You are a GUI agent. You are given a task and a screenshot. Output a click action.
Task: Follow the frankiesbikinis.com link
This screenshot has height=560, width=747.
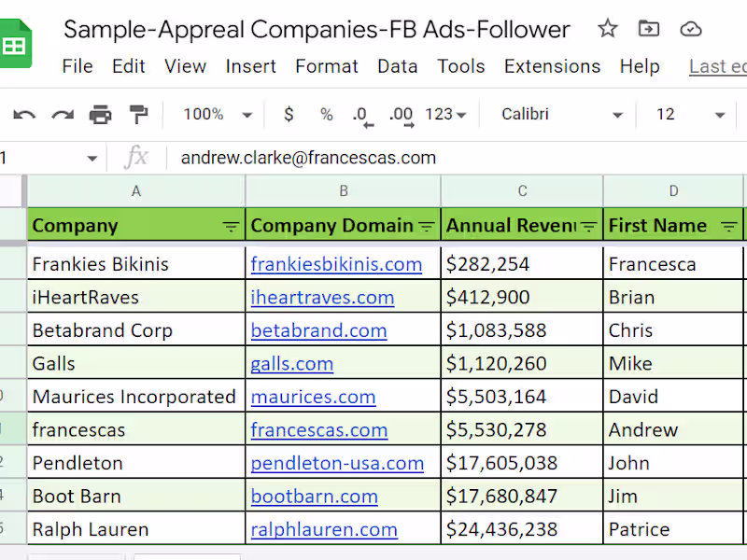click(336, 264)
